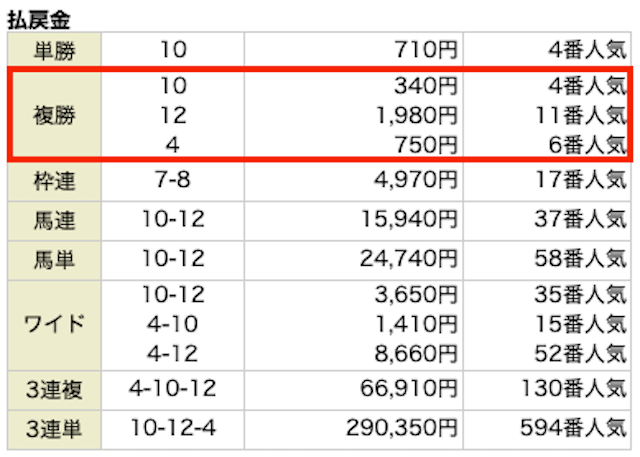The height and width of the screenshot is (457, 640).
Task: Select the 1,980円 place payout
Action: tap(416, 115)
